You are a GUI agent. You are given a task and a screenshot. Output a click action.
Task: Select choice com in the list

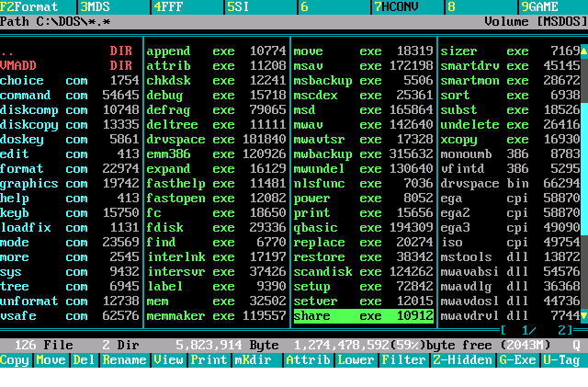pos(70,80)
